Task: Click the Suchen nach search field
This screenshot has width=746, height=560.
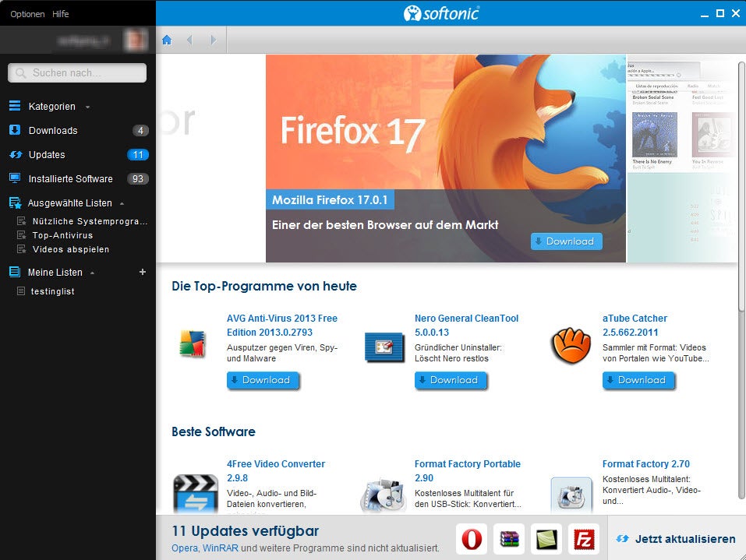Action: [77, 72]
